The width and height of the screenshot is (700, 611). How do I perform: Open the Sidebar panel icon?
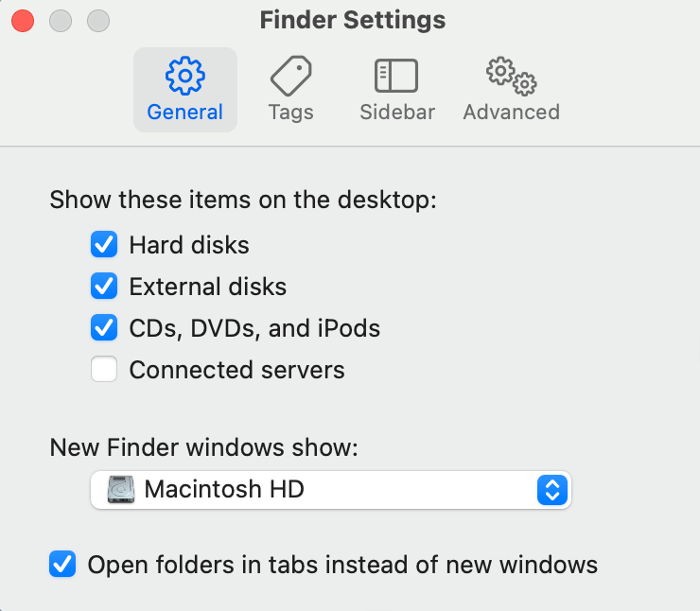point(396,76)
